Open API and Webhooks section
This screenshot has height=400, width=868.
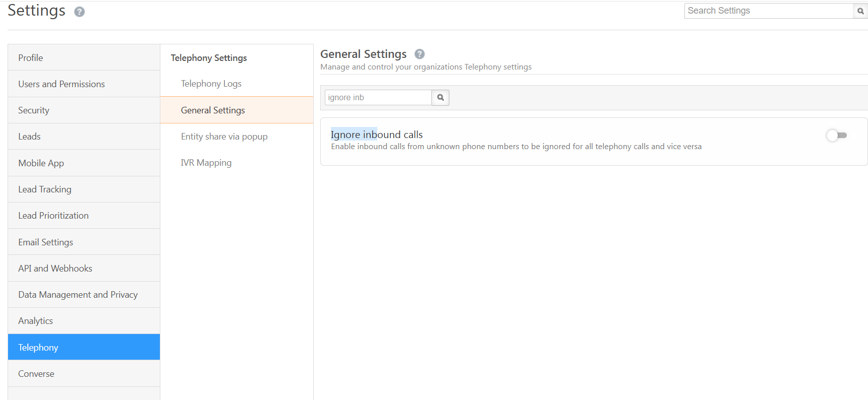pyautogui.click(x=55, y=269)
